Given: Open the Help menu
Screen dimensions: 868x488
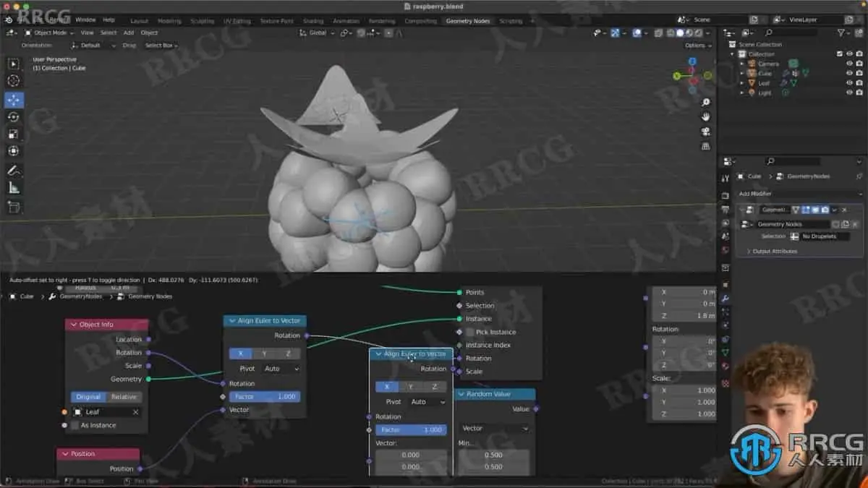Looking at the screenshot, I should [x=109, y=20].
